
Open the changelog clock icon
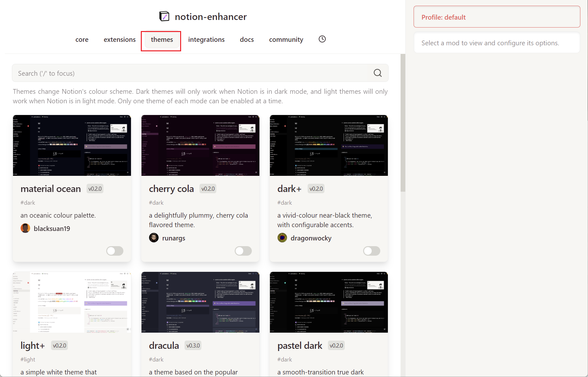322,39
